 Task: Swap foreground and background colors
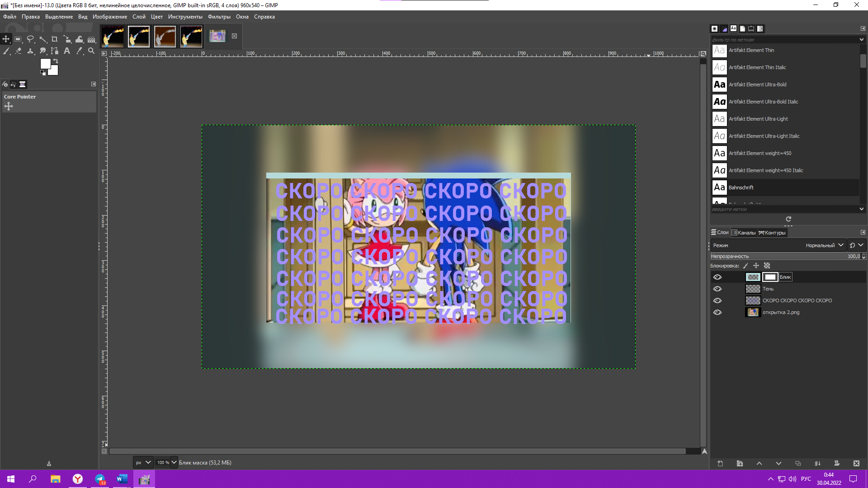56,61
